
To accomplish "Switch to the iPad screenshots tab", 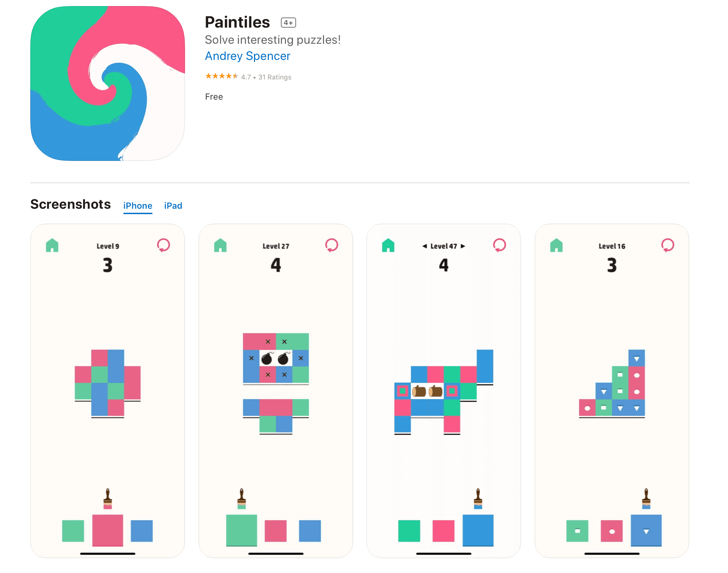I will click(173, 206).
